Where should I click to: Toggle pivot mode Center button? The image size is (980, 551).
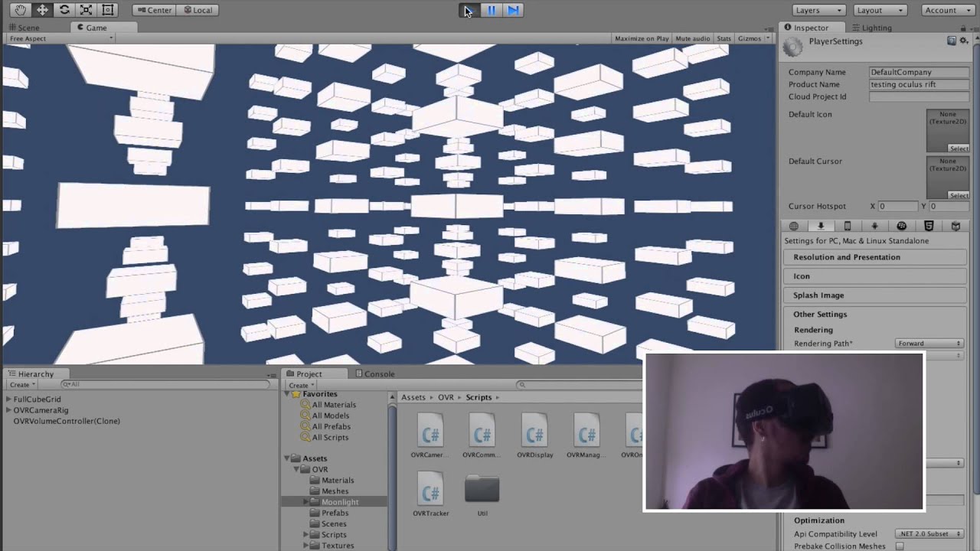coord(153,10)
